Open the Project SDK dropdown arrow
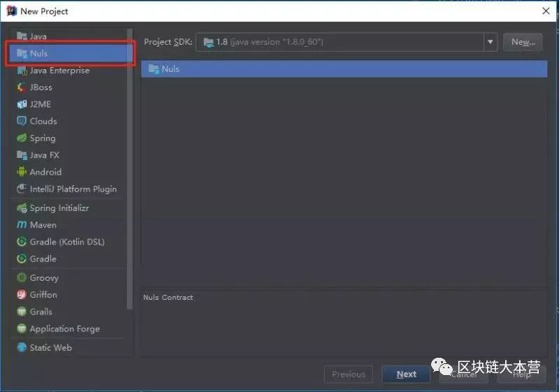The height and width of the screenshot is (392, 559). pos(491,42)
